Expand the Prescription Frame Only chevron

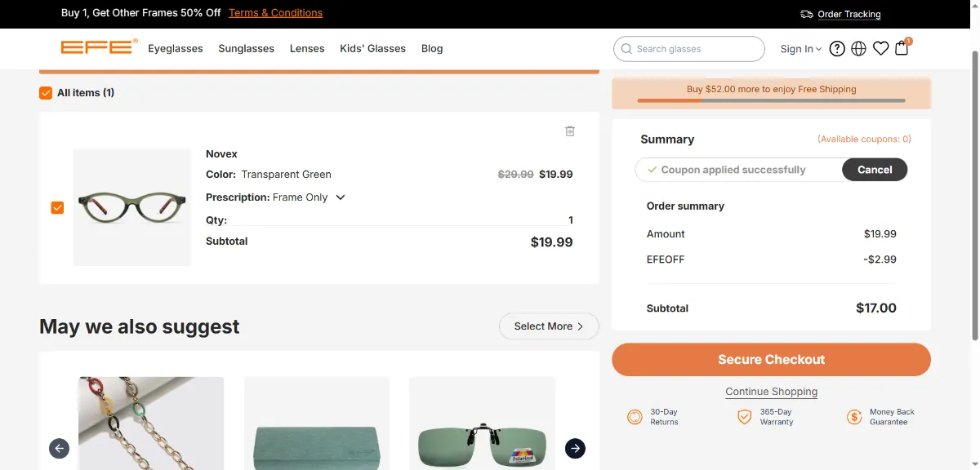click(341, 197)
